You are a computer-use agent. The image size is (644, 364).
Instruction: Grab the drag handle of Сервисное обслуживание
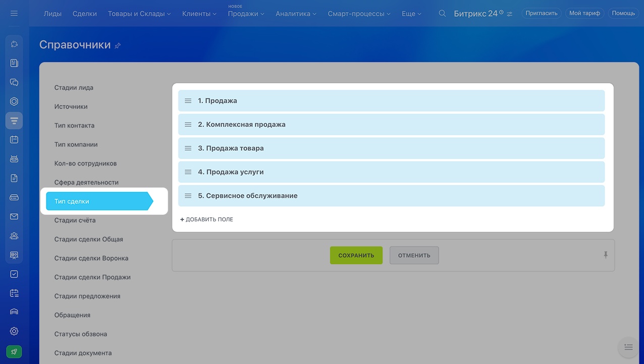click(x=188, y=196)
